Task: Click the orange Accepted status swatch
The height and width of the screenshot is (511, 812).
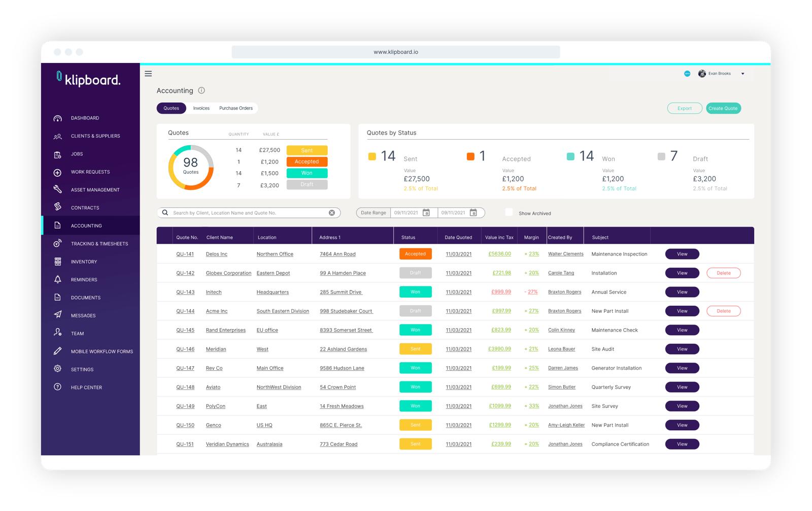Action: point(470,156)
